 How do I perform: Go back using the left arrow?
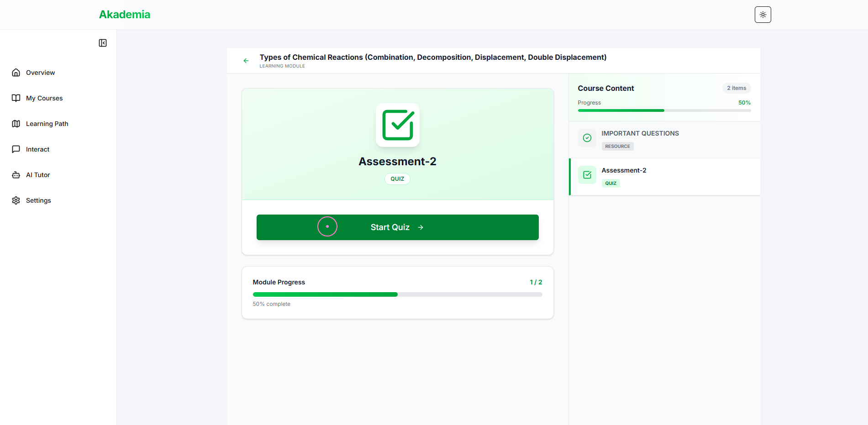pyautogui.click(x=246, y=61)
